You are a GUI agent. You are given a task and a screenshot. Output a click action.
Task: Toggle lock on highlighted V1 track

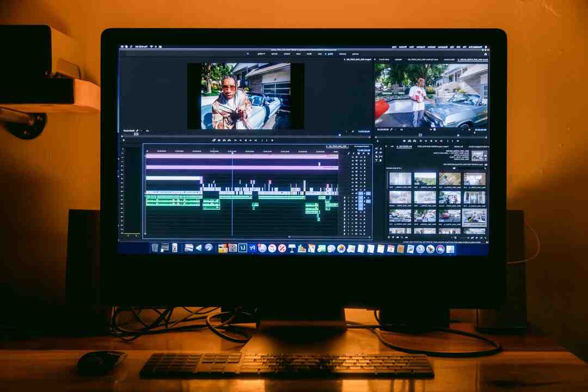tap(364, 194)
